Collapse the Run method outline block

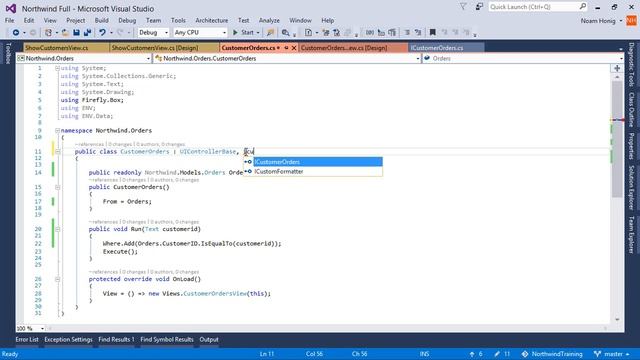click(x=58, y=229)
